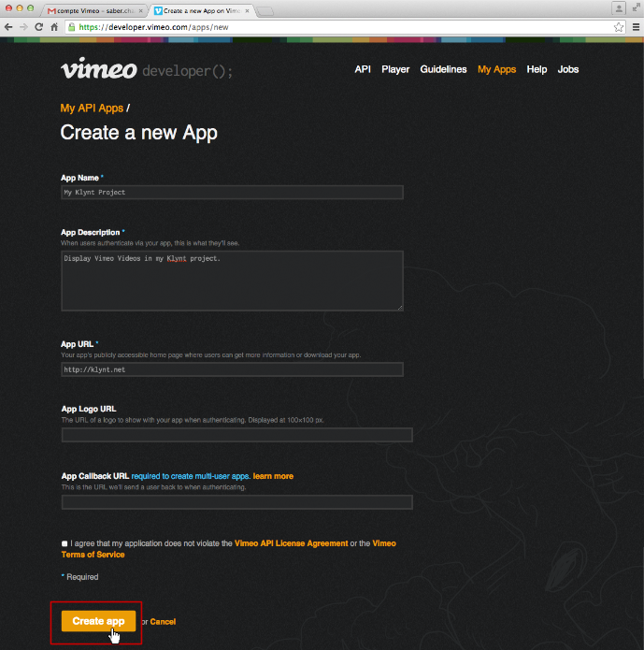This screenshot has height=650, width=644.
Task: Open the Vimeo API License Agreement link
Action: (292, 543)
